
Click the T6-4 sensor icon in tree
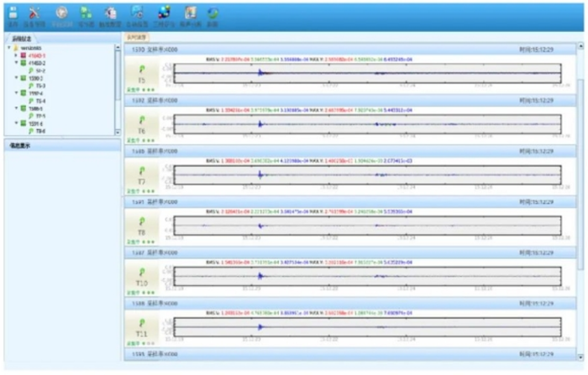click(31, 101)
